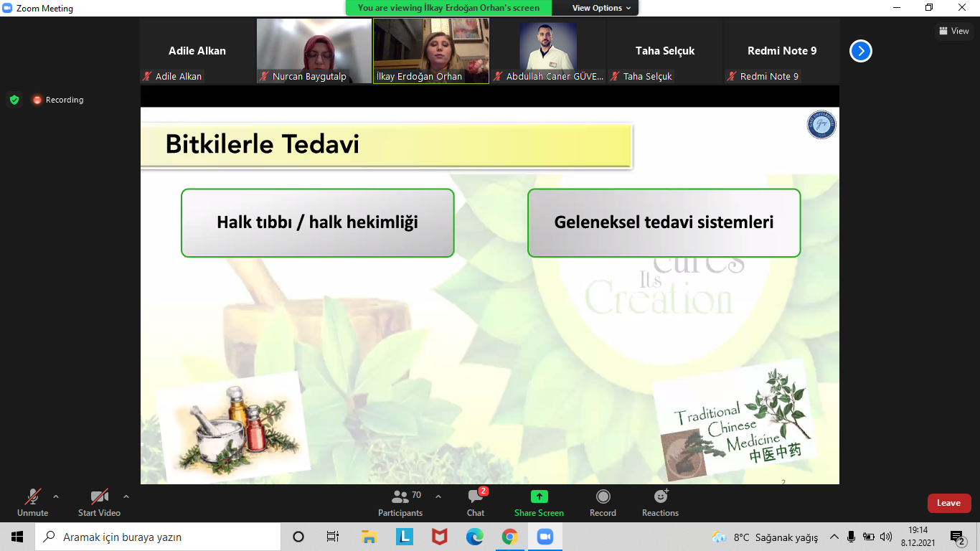Show next participants with blue arrow

(861, 51)
